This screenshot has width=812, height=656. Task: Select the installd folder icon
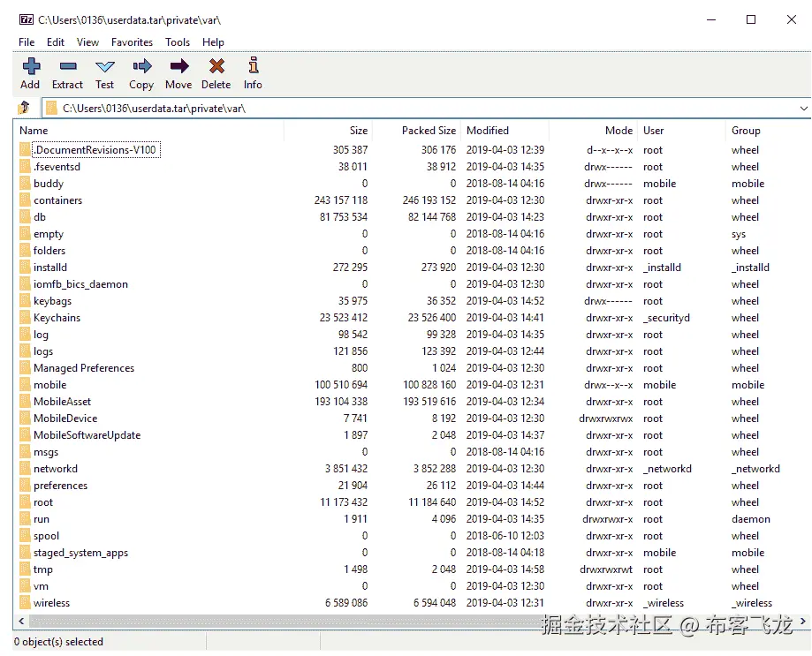25,267
